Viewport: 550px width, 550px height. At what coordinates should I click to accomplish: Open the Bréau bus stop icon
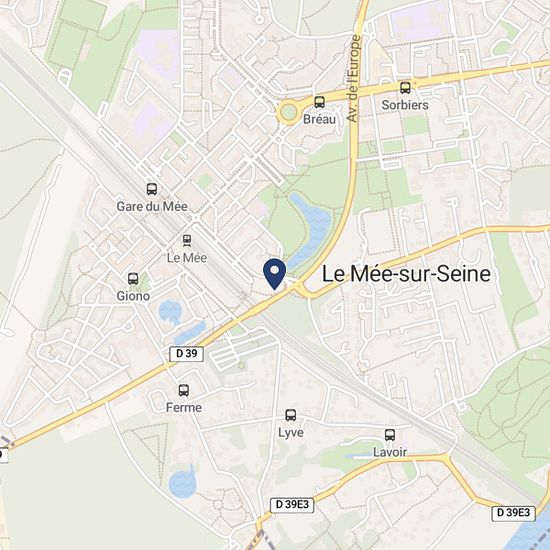point(319,102)
